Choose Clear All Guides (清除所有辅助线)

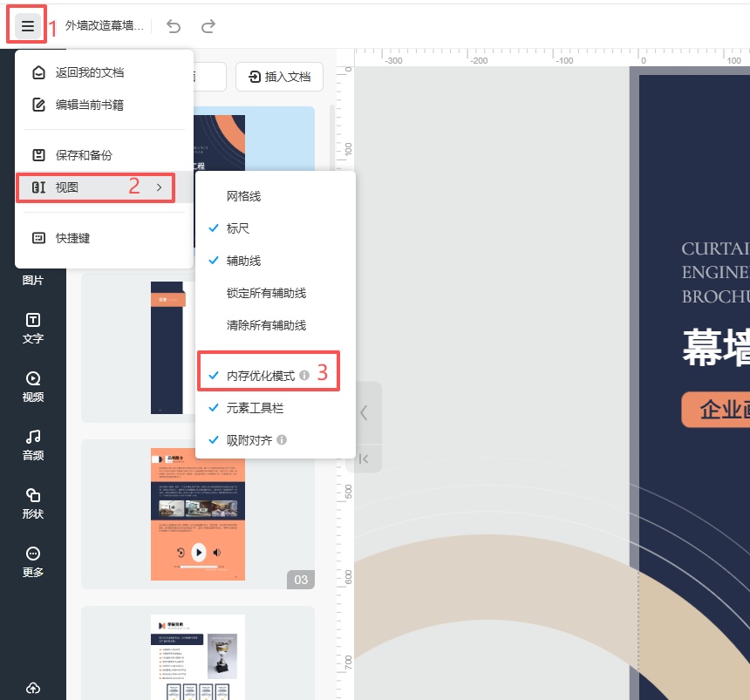(x=266, y=325)
